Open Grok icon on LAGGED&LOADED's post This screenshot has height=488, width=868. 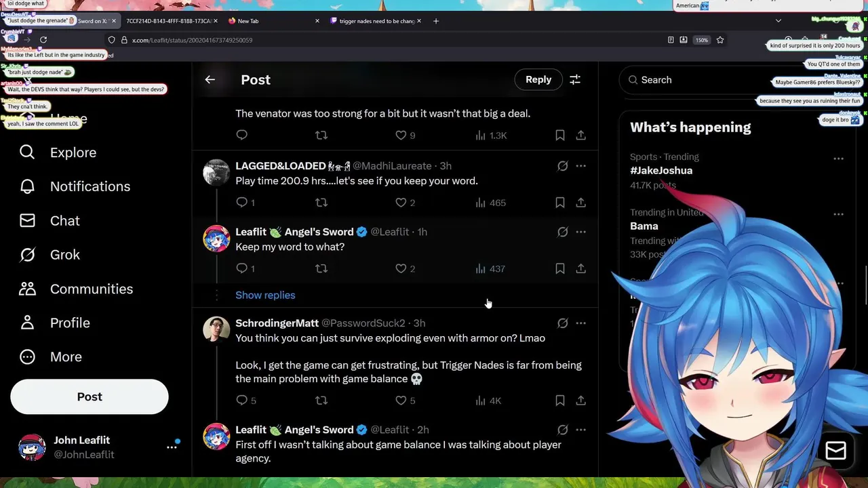562,166
